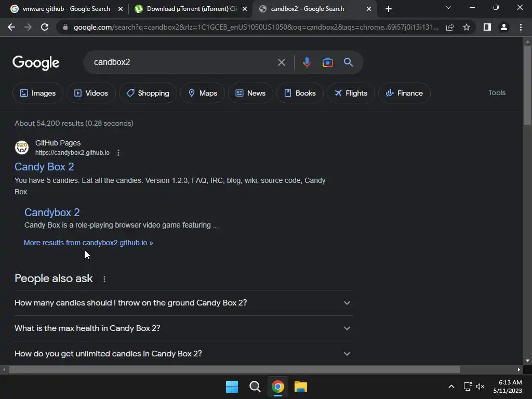Search by image with camera icon
The width and height of the screenshot is (532, 399).
pos(327,62)
